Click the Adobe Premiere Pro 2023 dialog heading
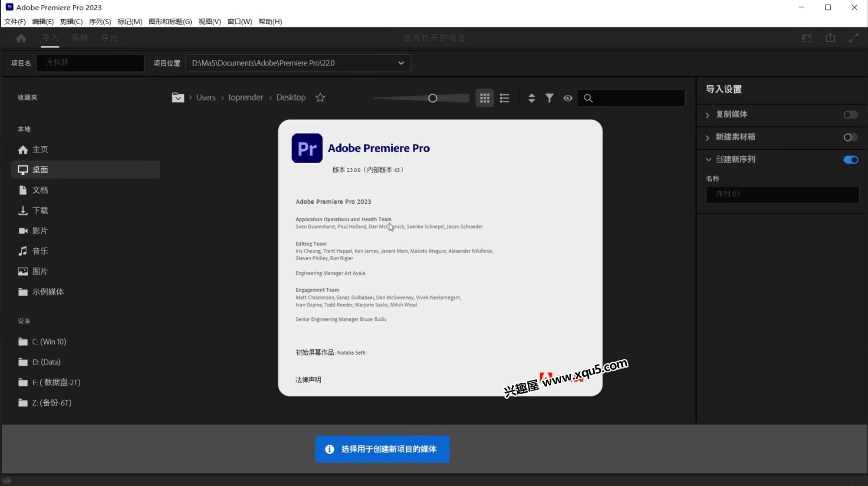 pyautogui.click(x=333, y=202)
